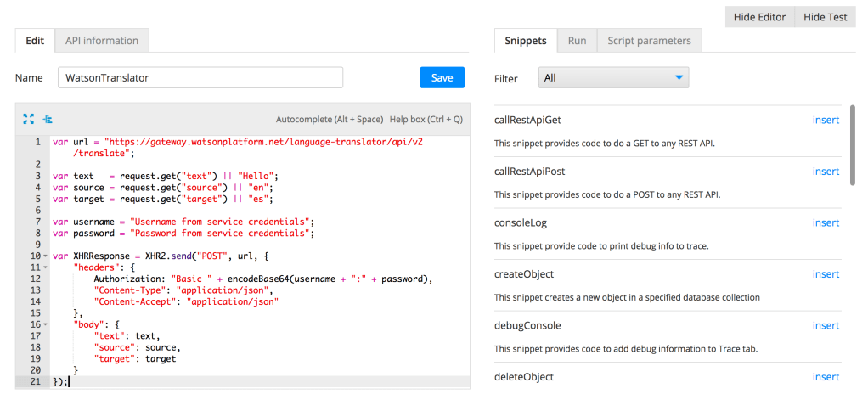Click the "en" source language string
Viewport: 868px width, 394px height.
(256, 188)
